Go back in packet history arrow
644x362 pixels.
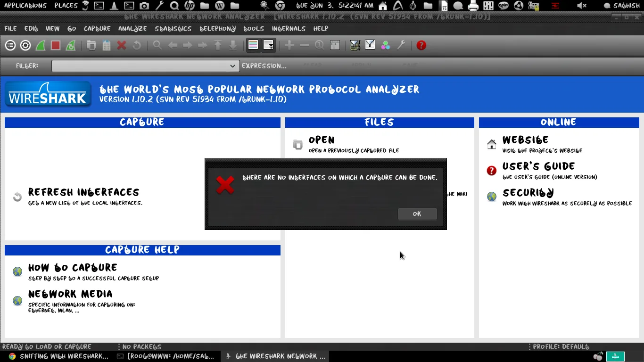(173, 45)
